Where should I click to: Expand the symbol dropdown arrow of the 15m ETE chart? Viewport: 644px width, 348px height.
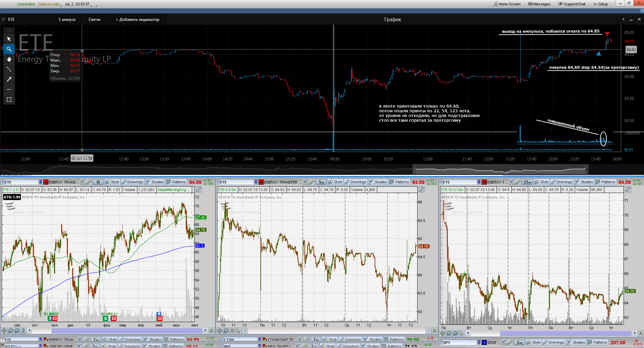479,182
